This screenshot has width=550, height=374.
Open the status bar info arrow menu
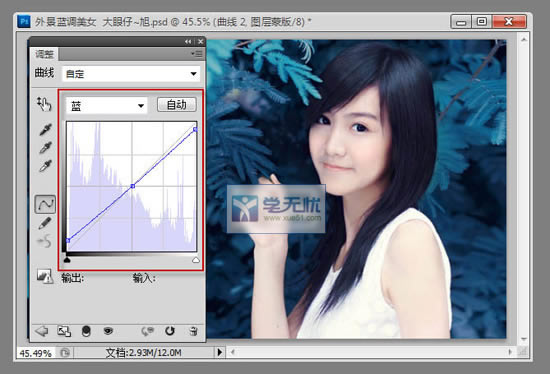point(220,352)
